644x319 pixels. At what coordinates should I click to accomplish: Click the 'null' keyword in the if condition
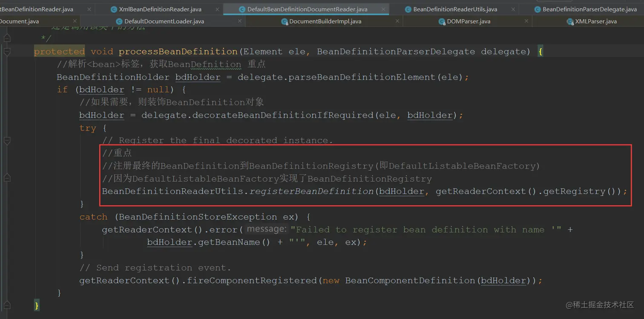158,90
